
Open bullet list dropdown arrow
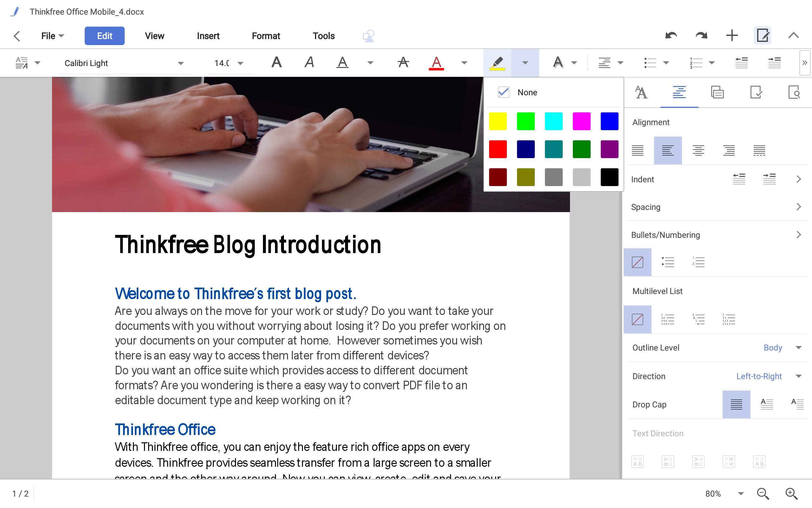pos(666,63)
